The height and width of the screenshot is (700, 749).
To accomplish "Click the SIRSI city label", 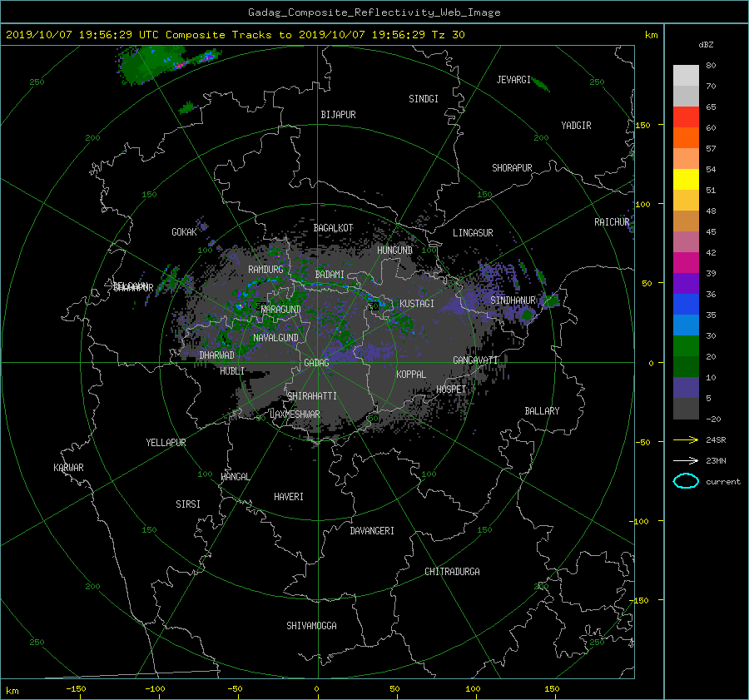I will point(188,504).
